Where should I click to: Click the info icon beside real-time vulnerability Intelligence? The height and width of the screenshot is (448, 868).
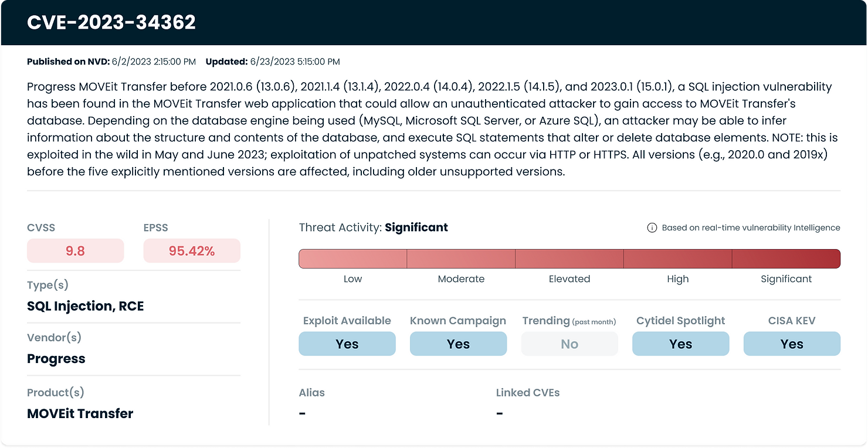[651, 228]
